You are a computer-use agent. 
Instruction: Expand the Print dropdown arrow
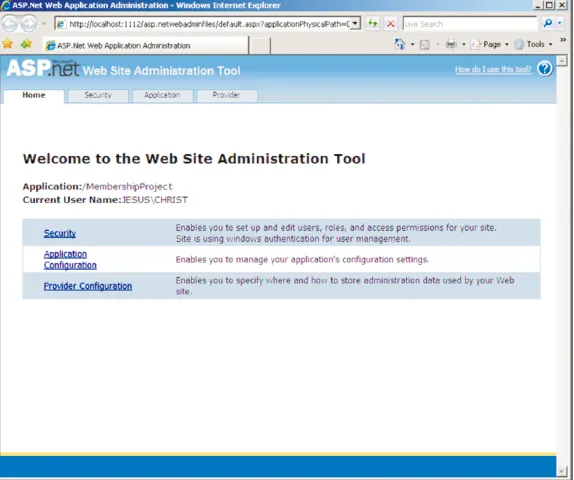[x=463, y=45]
